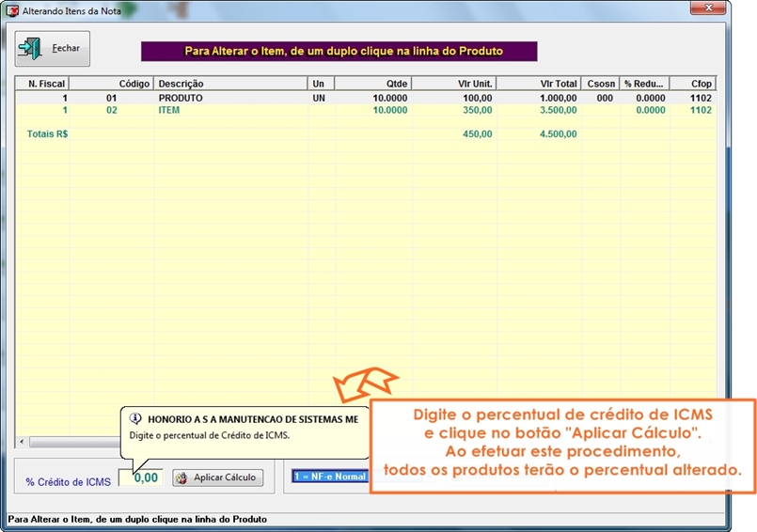The width and height of the screenshot is (757, 532).
Task: Click the info icon in the balloon tip
Action: coord(135,418)
